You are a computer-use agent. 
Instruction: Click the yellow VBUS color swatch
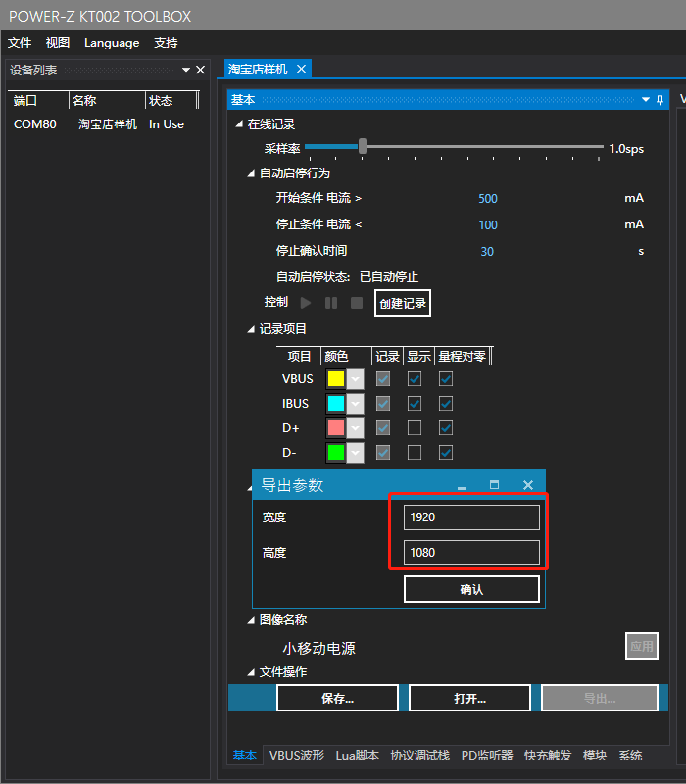click(x=336, y=379)
